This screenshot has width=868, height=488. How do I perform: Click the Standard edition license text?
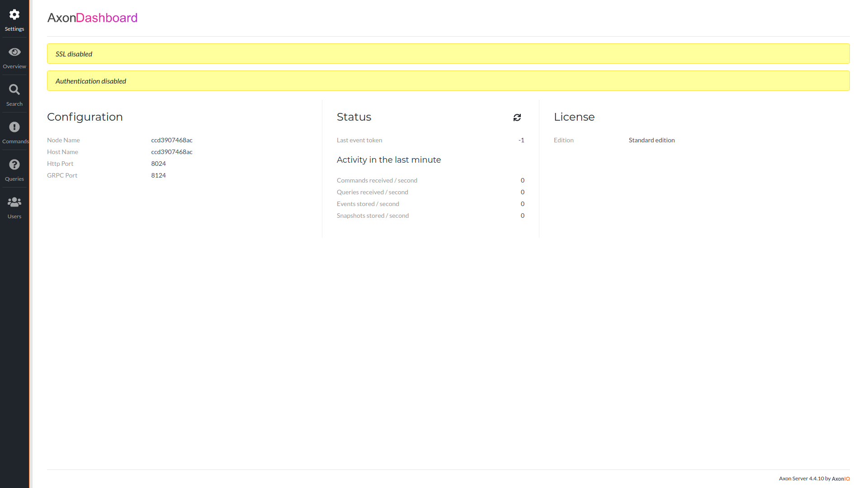pos(651,140)
